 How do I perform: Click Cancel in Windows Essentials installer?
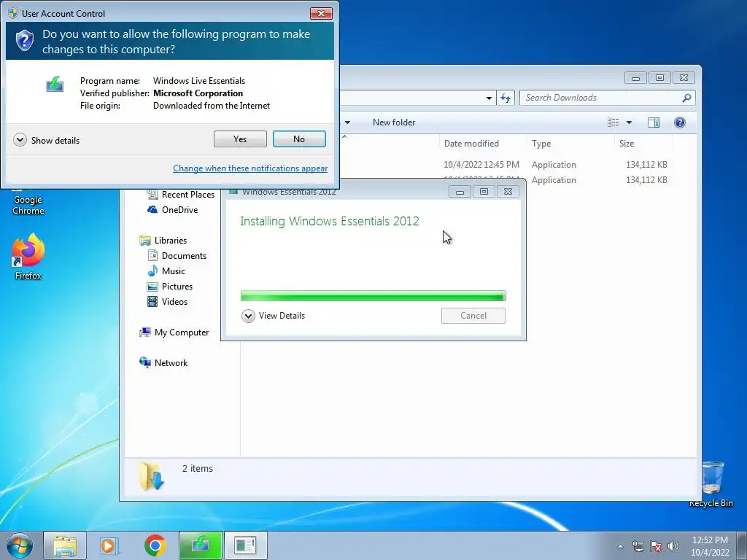[473, 316]
